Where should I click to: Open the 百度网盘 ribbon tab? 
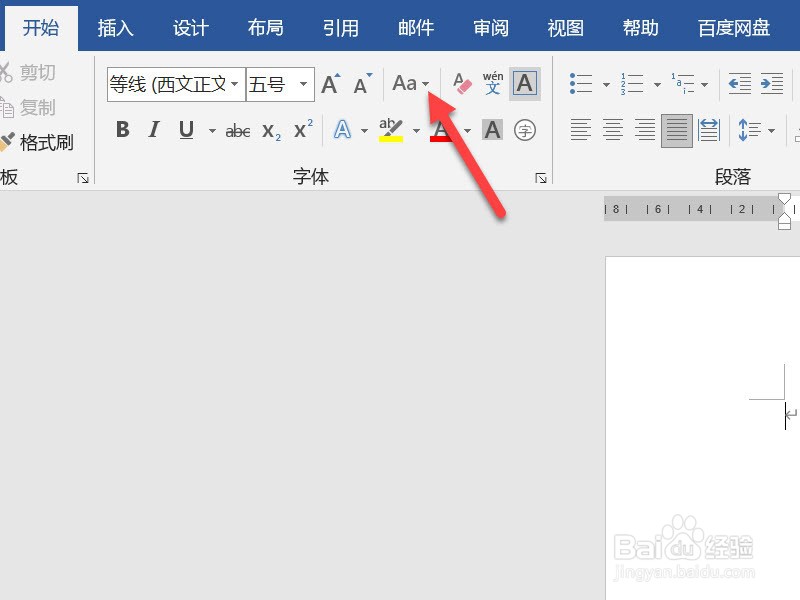[734, 28]
